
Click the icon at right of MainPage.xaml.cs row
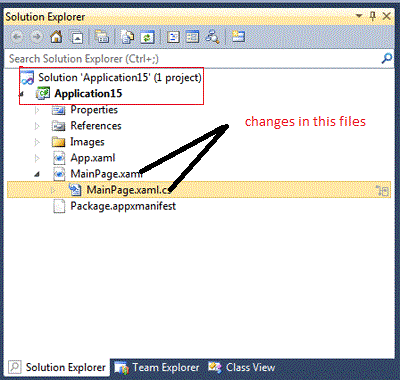click(x=382, y=190)
